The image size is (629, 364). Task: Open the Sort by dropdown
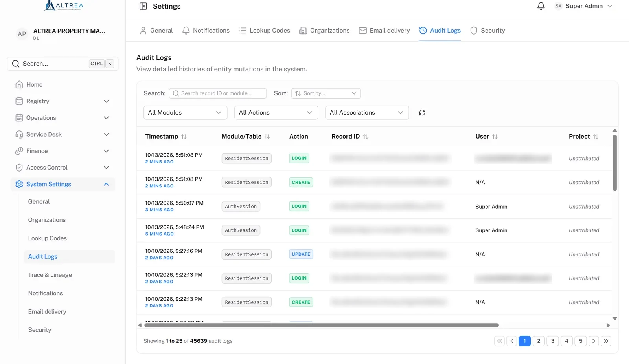click(x=326, y=93)
